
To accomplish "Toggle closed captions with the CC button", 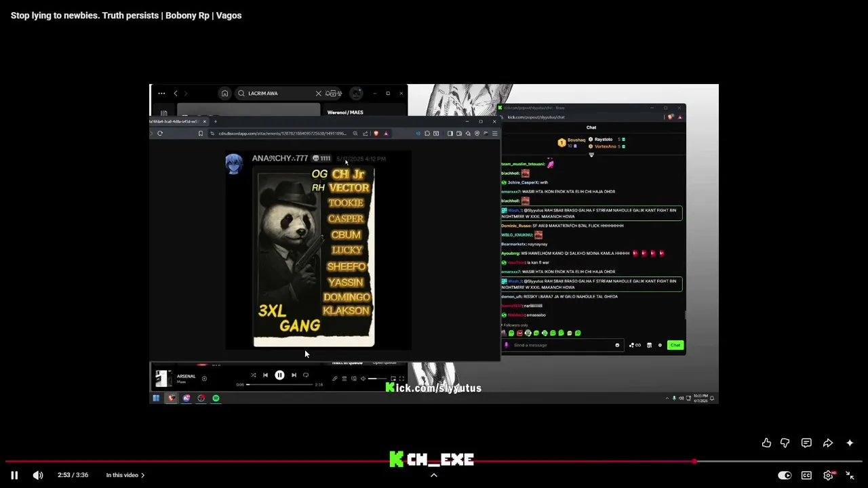I will [x=806, y=475].
